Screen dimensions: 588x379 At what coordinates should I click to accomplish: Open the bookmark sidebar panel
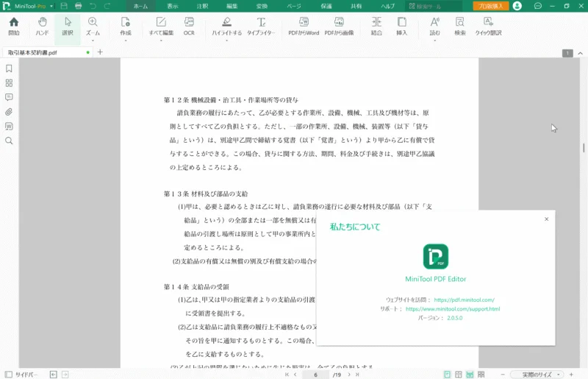(x=9, y=68)
